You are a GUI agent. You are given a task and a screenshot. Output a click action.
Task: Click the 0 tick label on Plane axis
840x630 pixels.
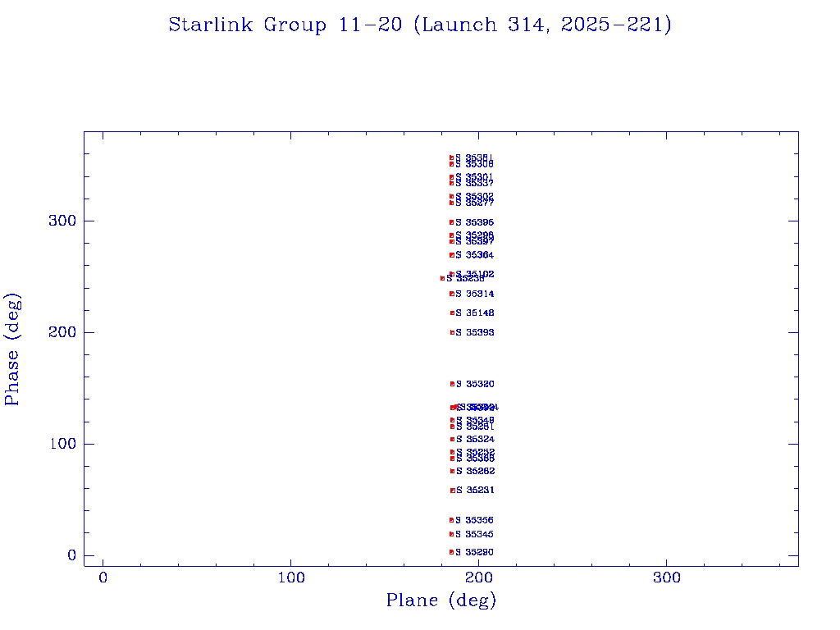click(103, 578)
